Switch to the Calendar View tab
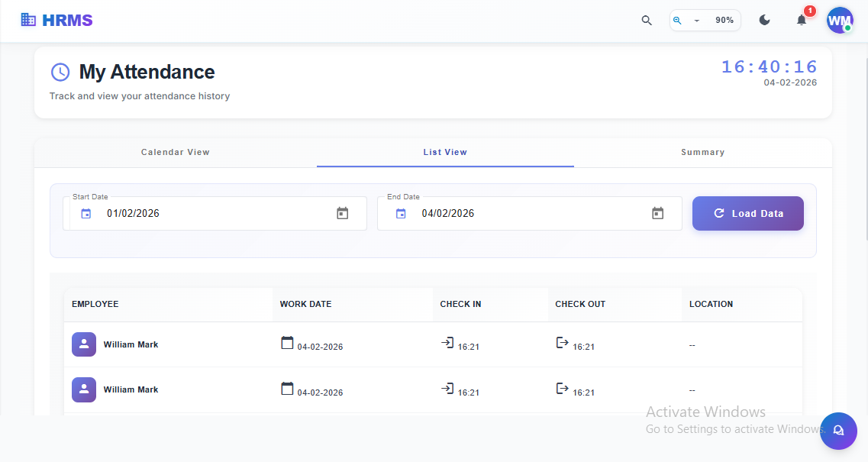The height and width of the screenshot is (462, 868). click(176, 152)
